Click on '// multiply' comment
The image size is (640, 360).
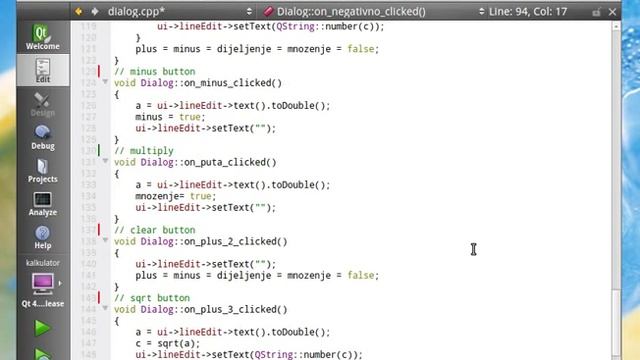coord(144,151)
